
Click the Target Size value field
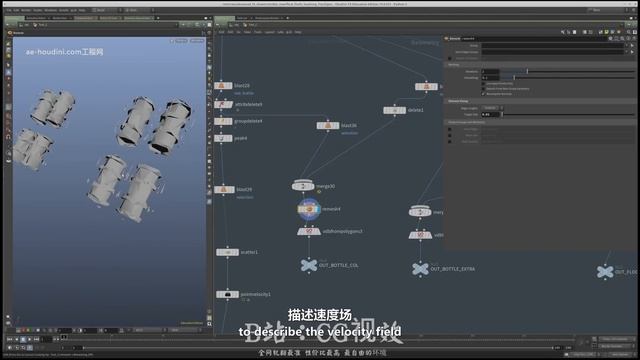[490, 114]
